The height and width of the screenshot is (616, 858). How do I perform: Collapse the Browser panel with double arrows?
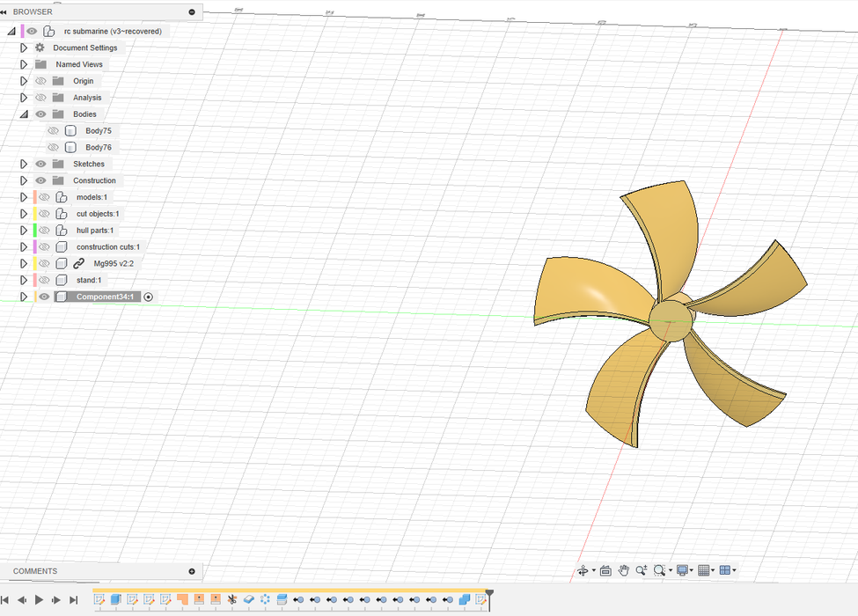pyautogui.click(x=4, y=11)
